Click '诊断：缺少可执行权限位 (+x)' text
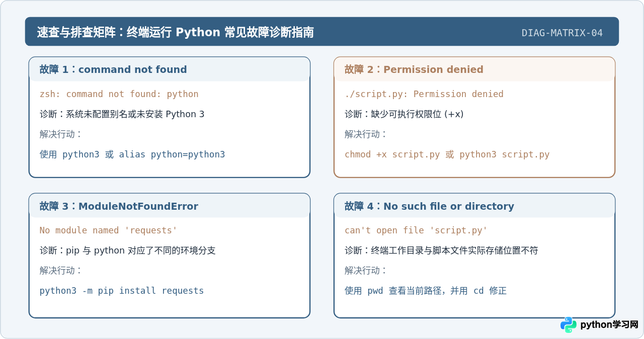This screenshot has height=339, width=644. 404,114
